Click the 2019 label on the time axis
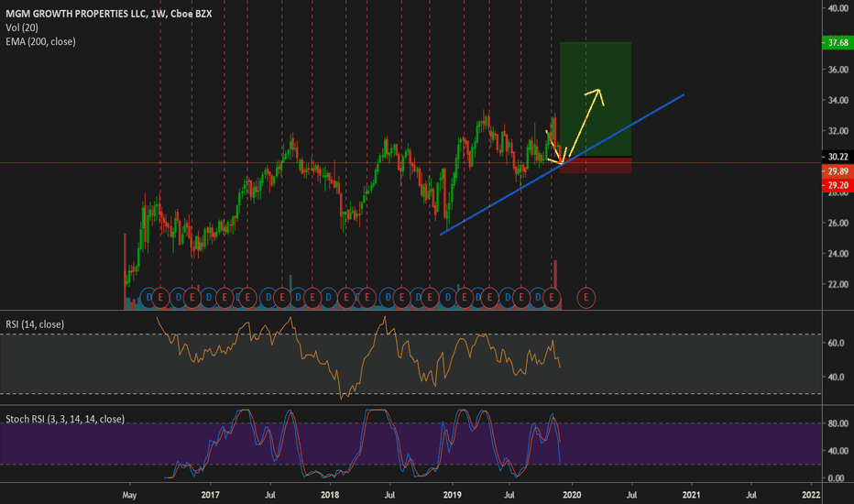 [452, 495]
